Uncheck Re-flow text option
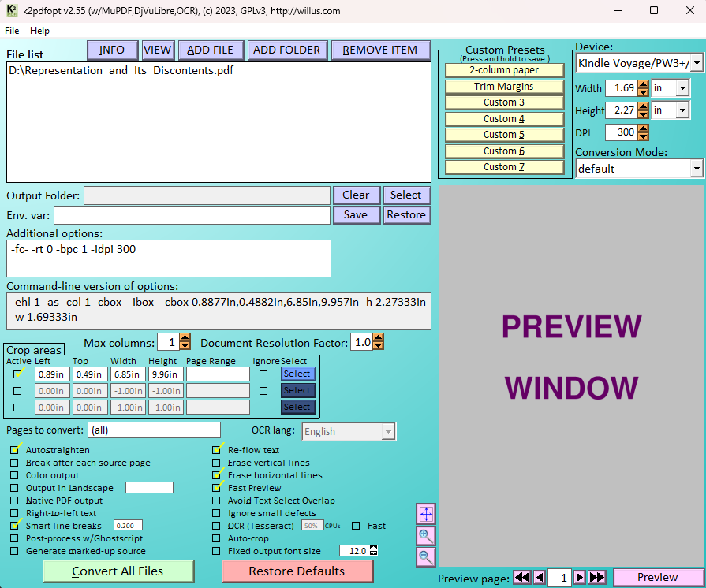The height and width of the screenshot is (588, 706). (x=217, y=450)
